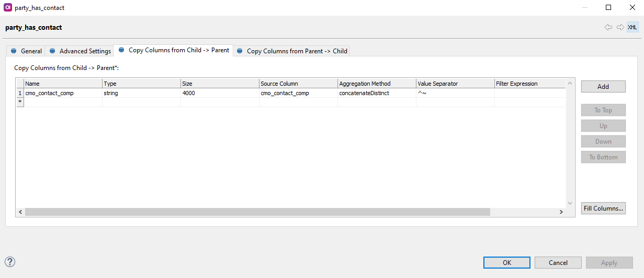Screen dimensions: 644x278
Task: Select Copy Columns from Child -> Parent tab
Action: coord(174,50)
